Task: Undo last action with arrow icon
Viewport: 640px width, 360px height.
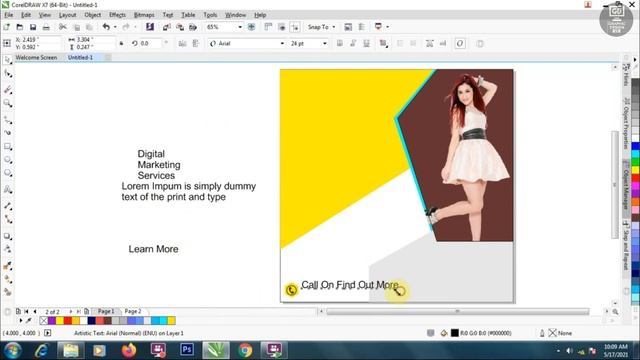Action: (x=106, y=27)
